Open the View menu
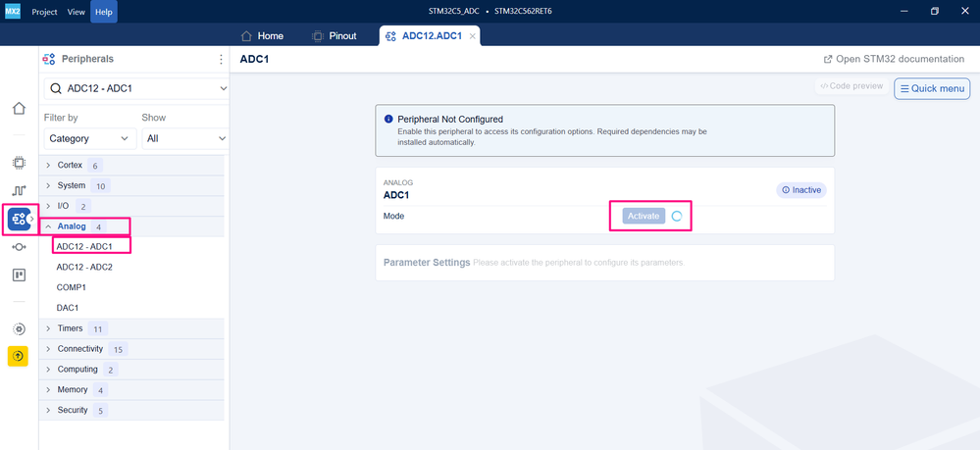980x450 pixels. (x=76, y=12)
